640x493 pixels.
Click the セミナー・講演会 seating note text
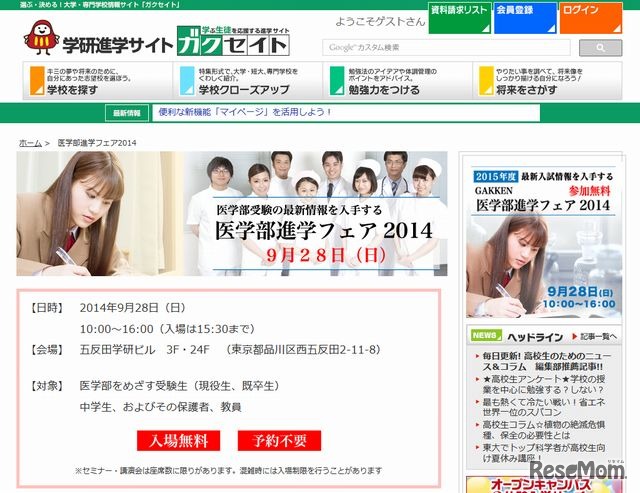coord(228,471)
